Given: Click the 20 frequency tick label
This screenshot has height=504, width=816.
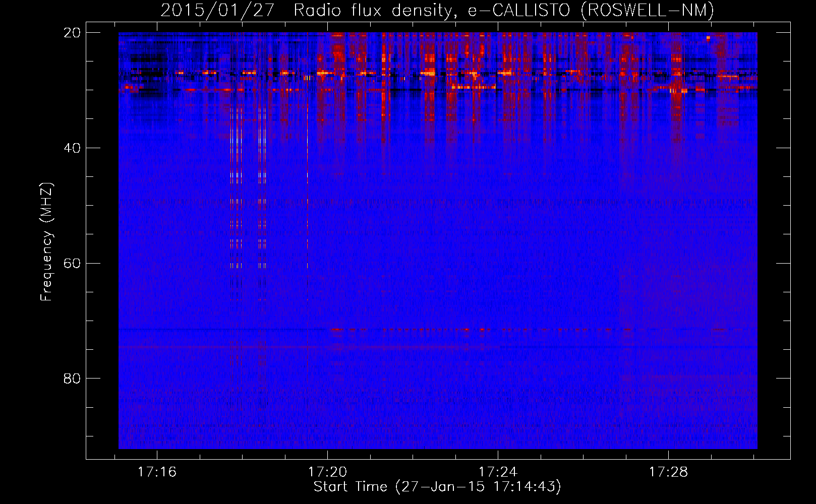Looking at the screenshot, I should (x=72, y=33).
